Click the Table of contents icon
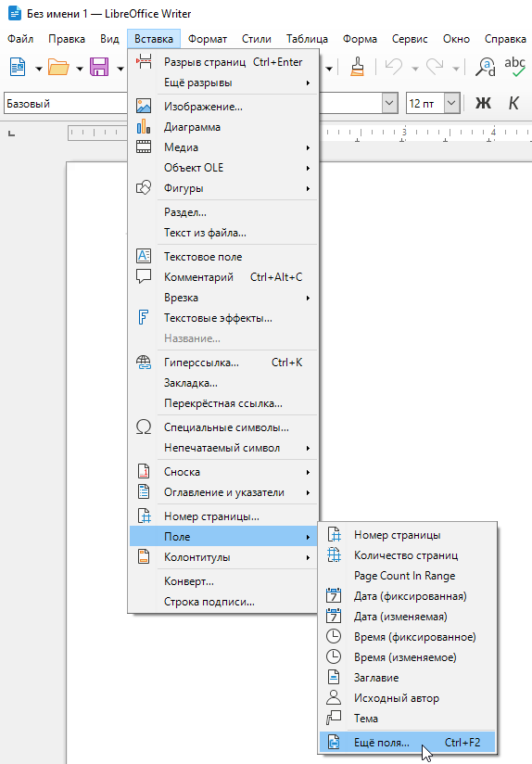This screenshot has width=532, height=764. click(144, 492)
